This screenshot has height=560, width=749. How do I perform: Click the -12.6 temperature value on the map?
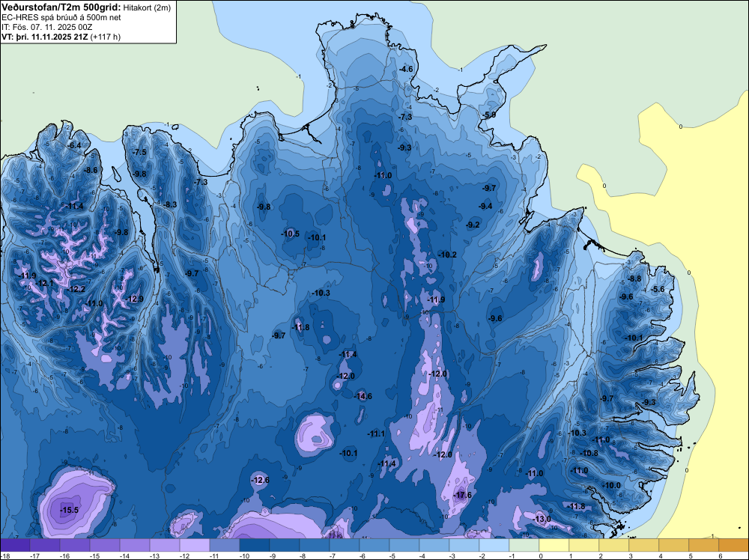pyautogui.click(x=260, y=480)
